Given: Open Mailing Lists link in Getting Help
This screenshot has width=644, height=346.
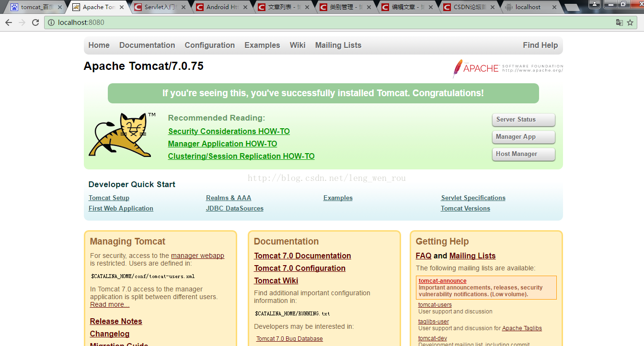Looking at the screenshot, I should pos(472,256).
